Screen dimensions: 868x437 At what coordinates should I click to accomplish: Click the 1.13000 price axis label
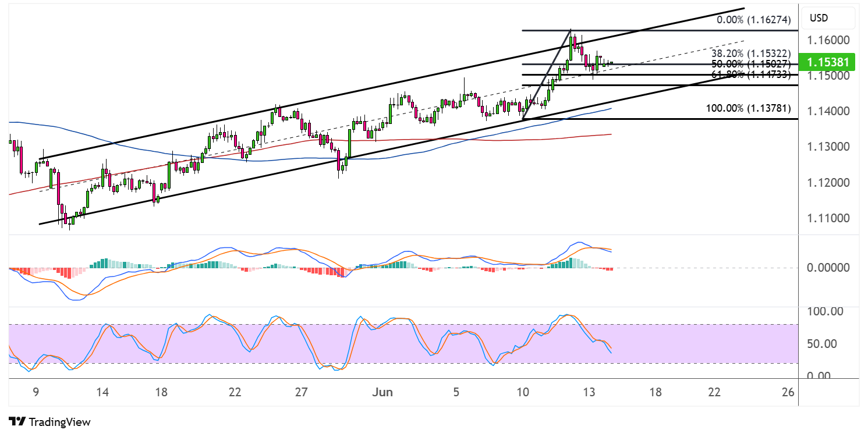coord(828,147)
